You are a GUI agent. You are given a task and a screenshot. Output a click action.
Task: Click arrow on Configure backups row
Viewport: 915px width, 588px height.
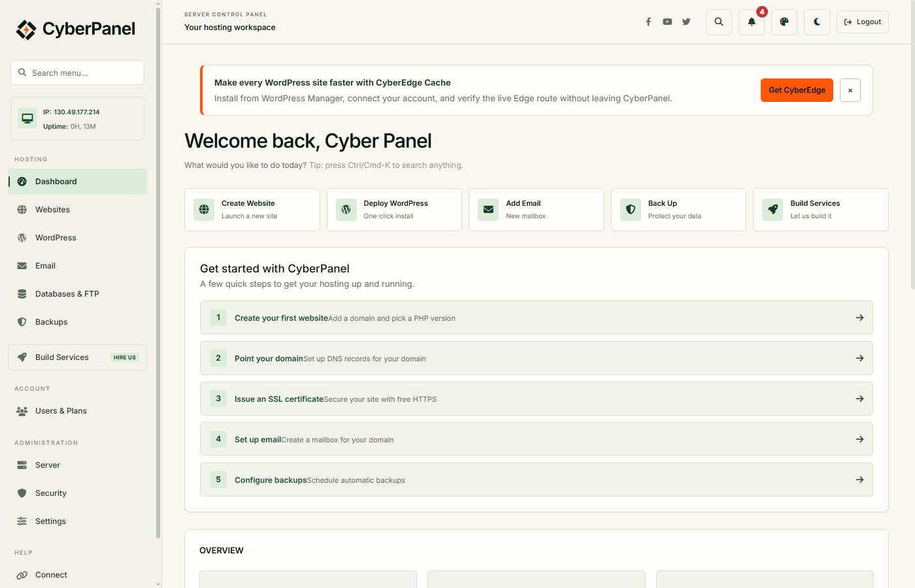pos(859,480)
